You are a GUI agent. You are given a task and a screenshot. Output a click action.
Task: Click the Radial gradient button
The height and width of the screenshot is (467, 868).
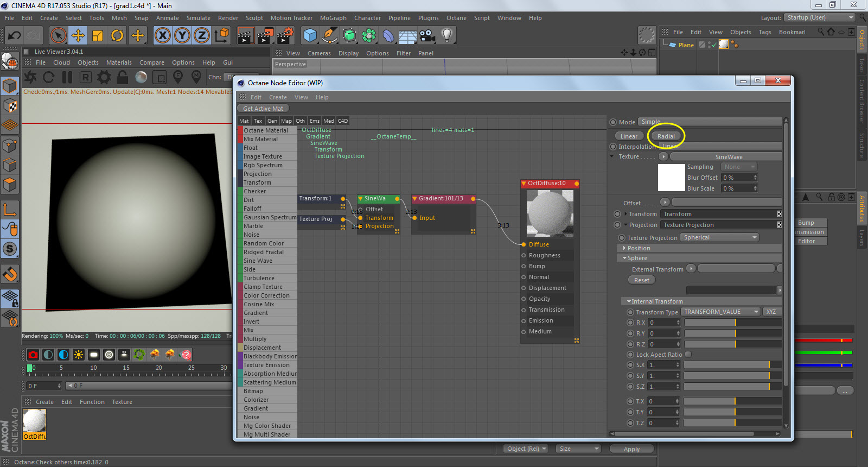[666, 136]
